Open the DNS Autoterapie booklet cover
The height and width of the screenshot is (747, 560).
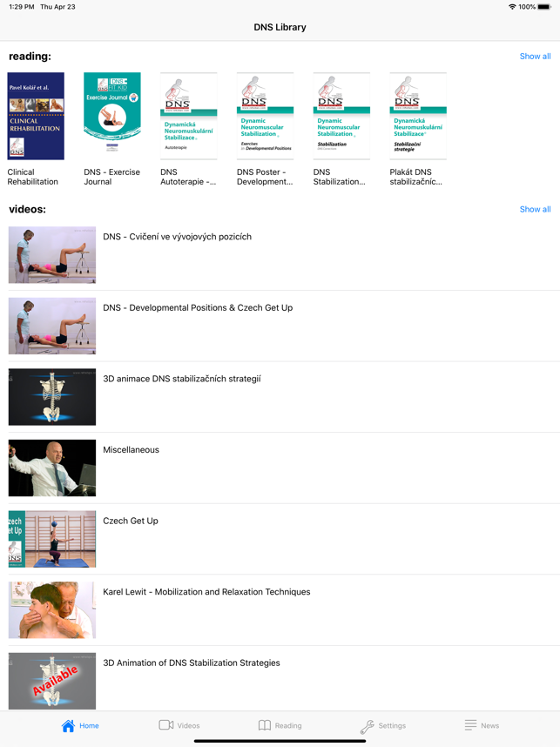pos(189,116)
